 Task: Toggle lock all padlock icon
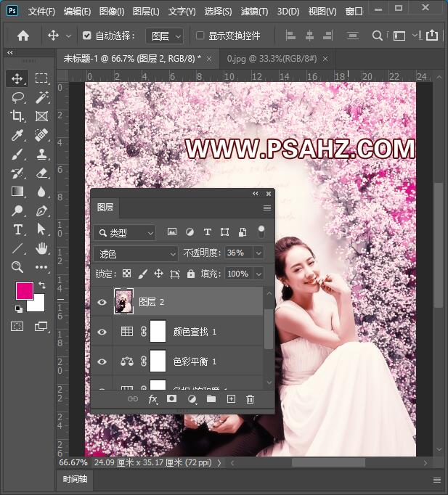[x=191, y=274]
